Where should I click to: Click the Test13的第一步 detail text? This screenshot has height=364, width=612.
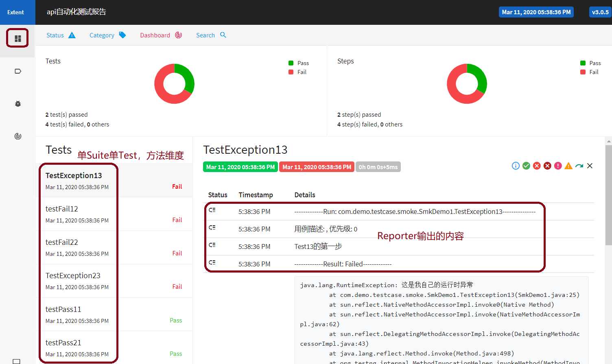(x=318, y=246)
